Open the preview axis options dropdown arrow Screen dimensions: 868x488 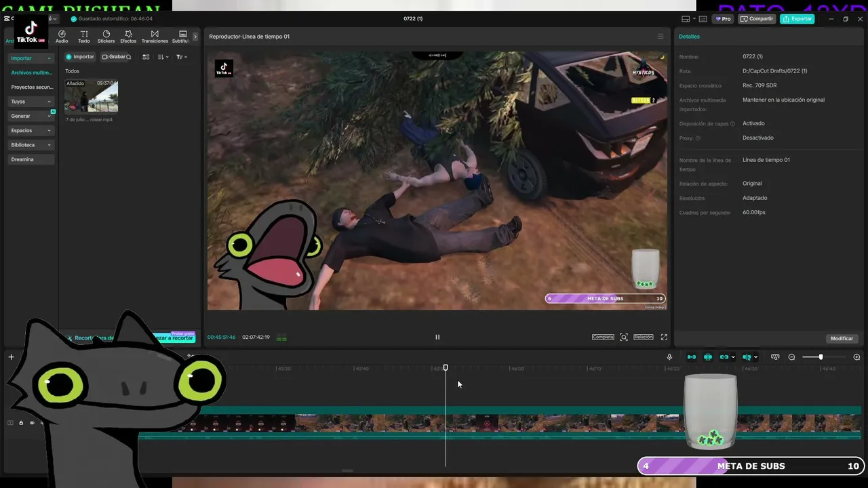click(x=755, y=357)
